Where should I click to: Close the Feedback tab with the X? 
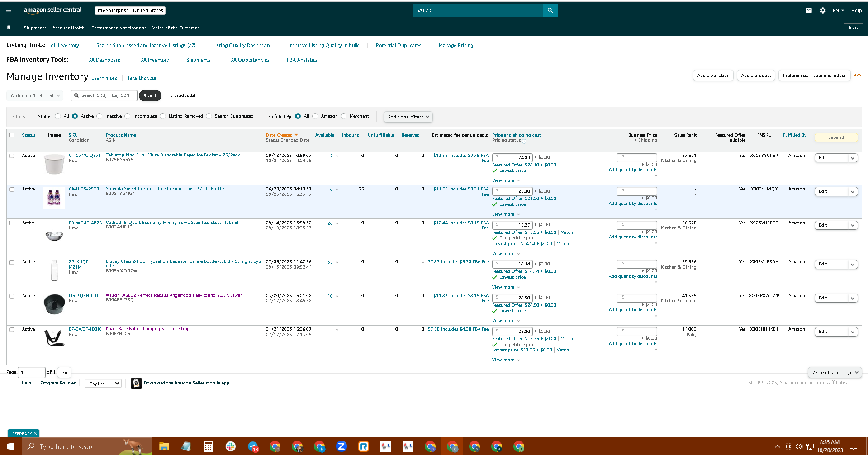(x=35, y=433)
